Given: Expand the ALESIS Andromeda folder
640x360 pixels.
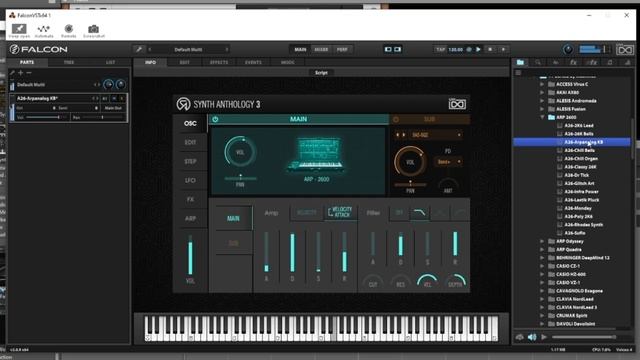Looking at the screenshot, I should [x=542, y=100].
